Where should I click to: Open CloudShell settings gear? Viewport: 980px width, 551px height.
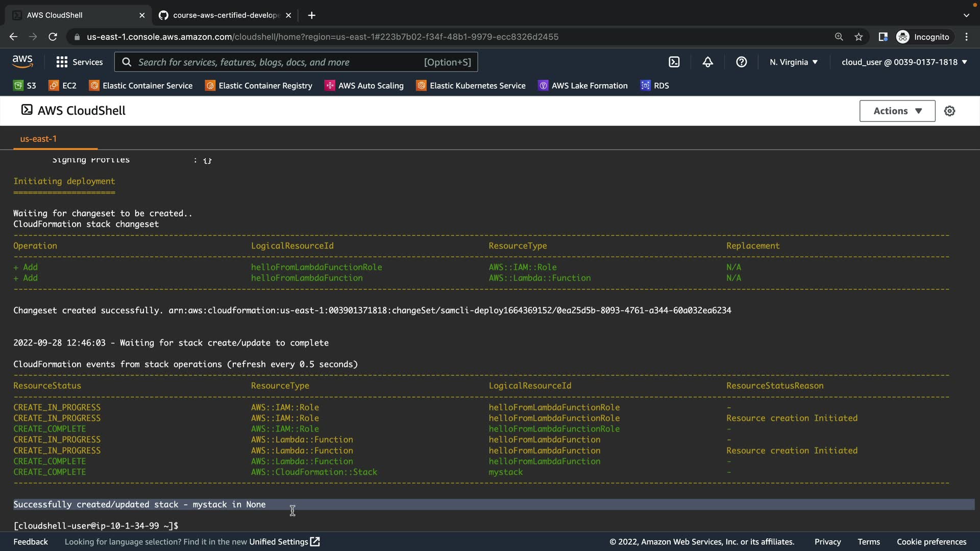pos(949,111)
